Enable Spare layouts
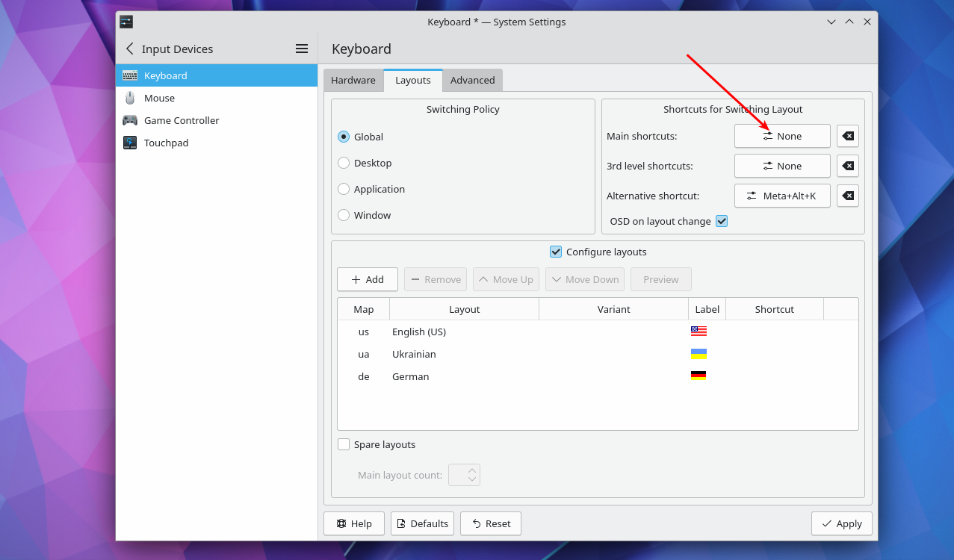The height and width of the screenshot is (560, 954). coord(343,444)
